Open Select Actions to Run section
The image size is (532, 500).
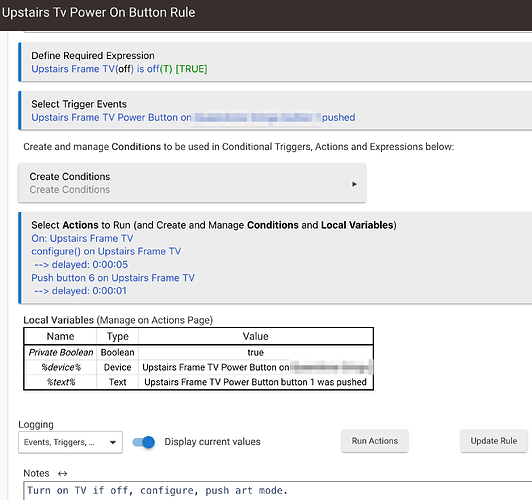pyautogui.click(x=275, y=258)
